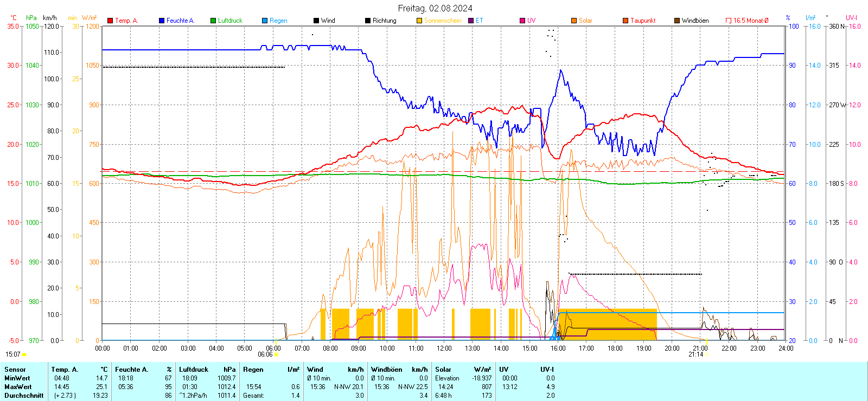Click the light-blue Regen legend square
This screenshot has height=401, width=868.
click(x=265, y=21)
